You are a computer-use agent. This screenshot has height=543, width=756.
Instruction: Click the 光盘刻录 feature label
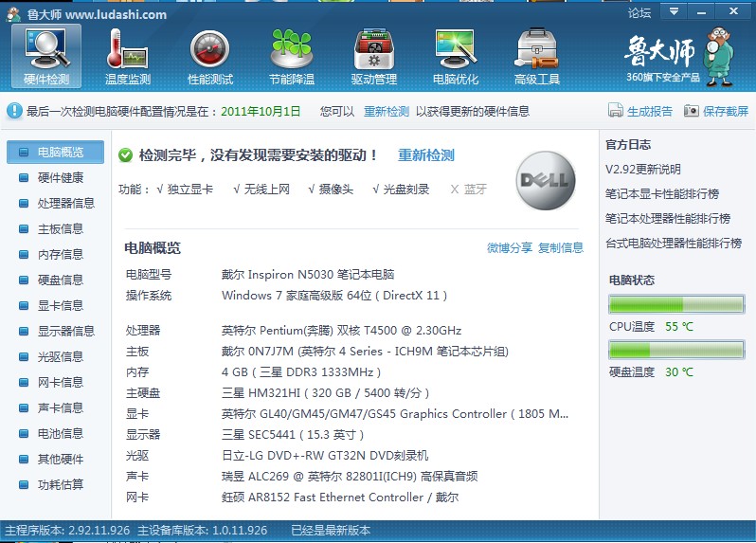tap(406, 189)
